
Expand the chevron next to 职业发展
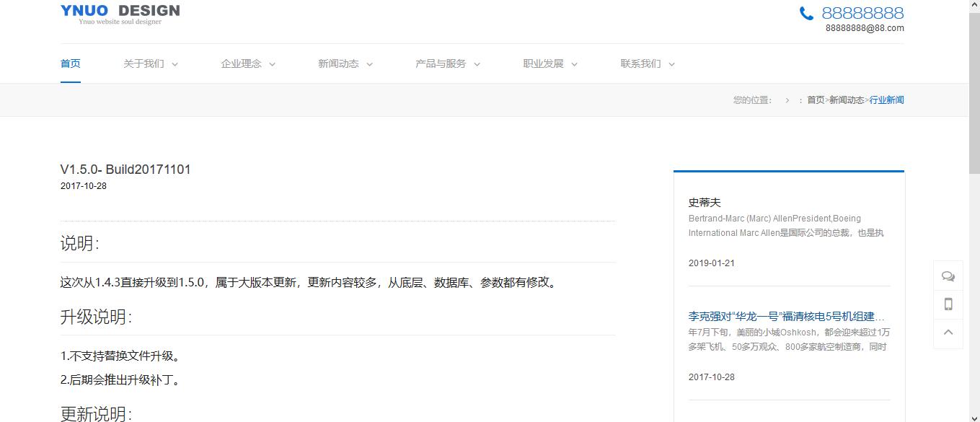coord(574,64)
